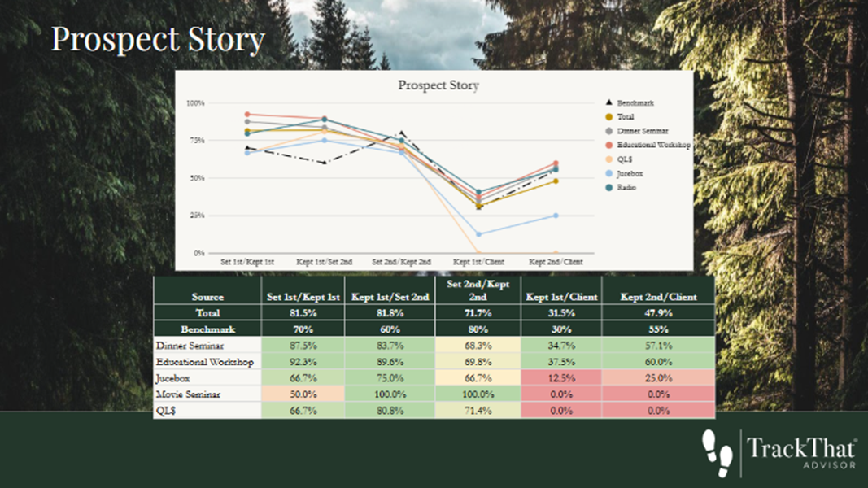Select the Educational Workshop legend dot
The image size is (868, 488).
[x=610, y=145]
